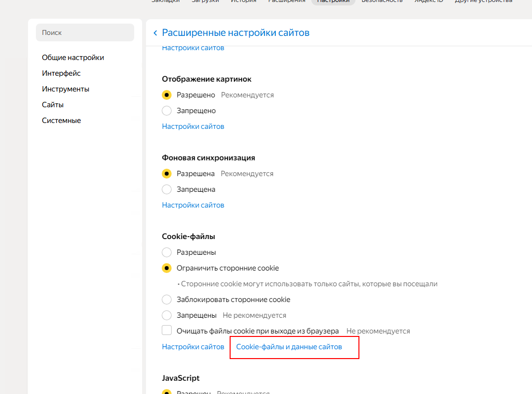Select Разрешена for background sync

pyautogui.click(x=167, y=174)
